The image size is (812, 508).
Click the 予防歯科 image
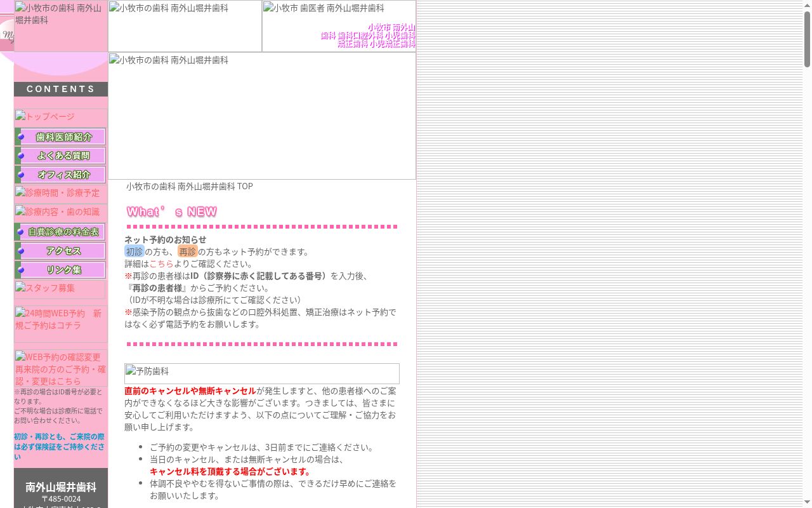click(262, 373)
